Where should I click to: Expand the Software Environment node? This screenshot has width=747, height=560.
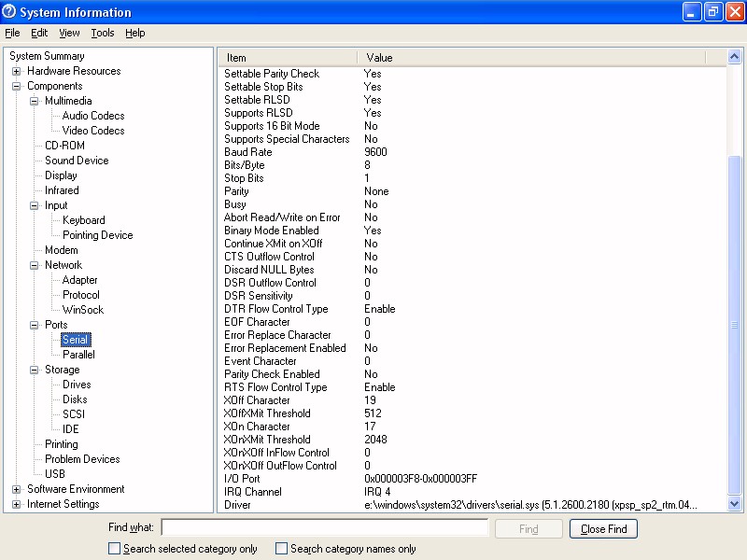17,489
